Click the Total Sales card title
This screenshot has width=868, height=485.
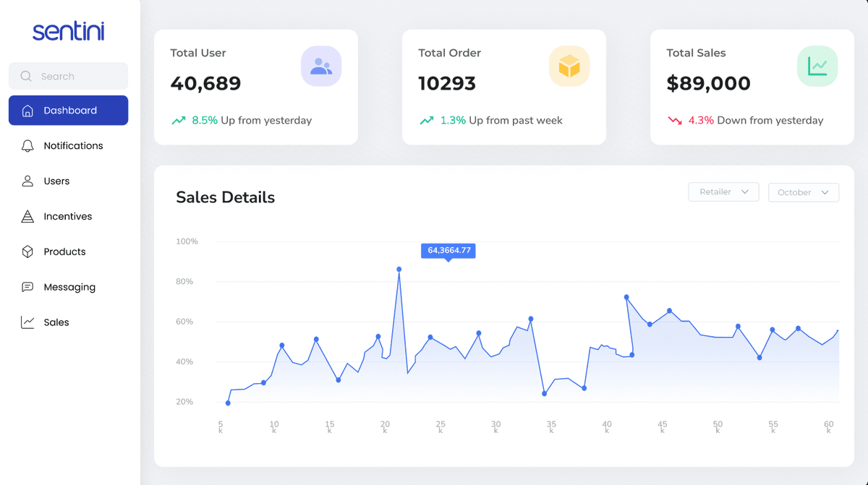tap(696, 53)
